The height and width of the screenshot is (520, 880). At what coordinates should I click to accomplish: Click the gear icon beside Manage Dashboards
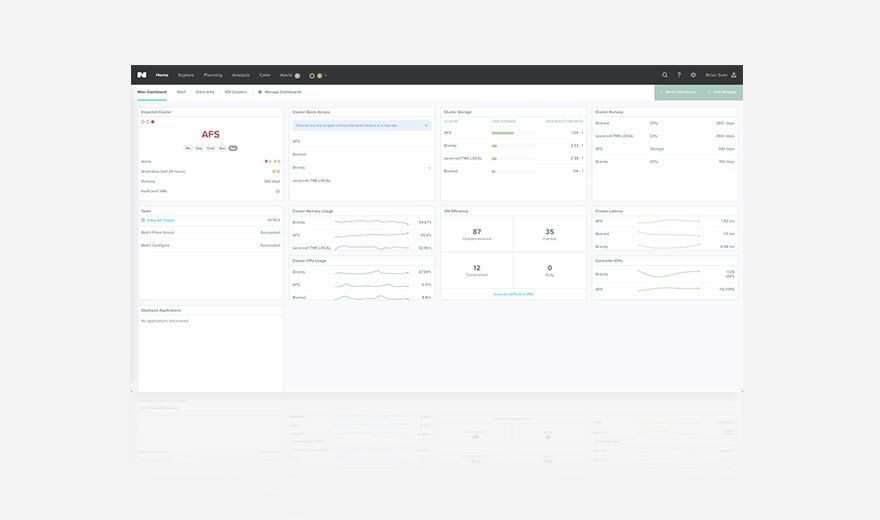260,92
